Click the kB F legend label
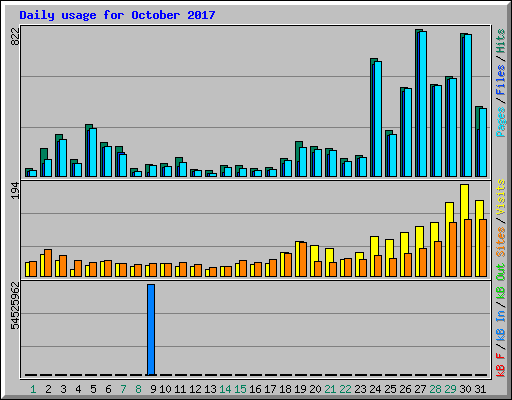The width and height of the screenshot is (512, 400). click(500, 365)
